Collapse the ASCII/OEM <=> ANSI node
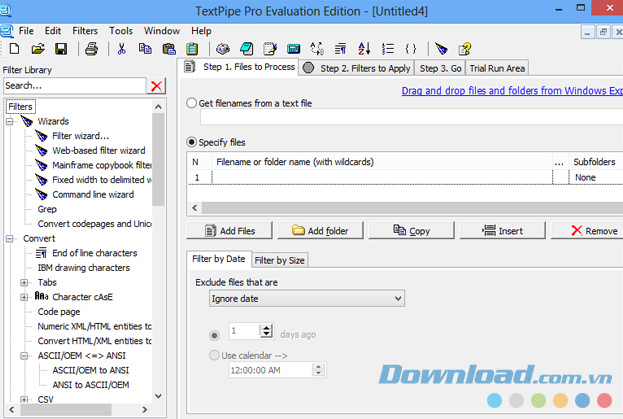The image size is (623, 419). pos(24,356)
